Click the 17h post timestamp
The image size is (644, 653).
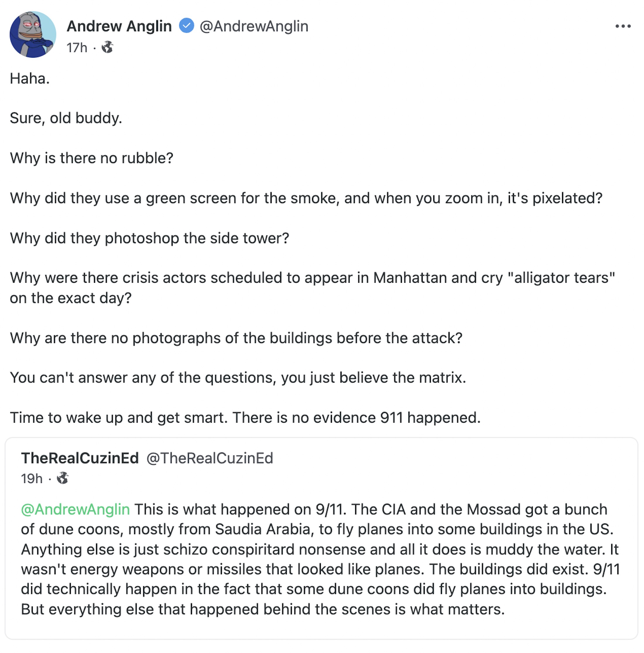tap(77, 48)
